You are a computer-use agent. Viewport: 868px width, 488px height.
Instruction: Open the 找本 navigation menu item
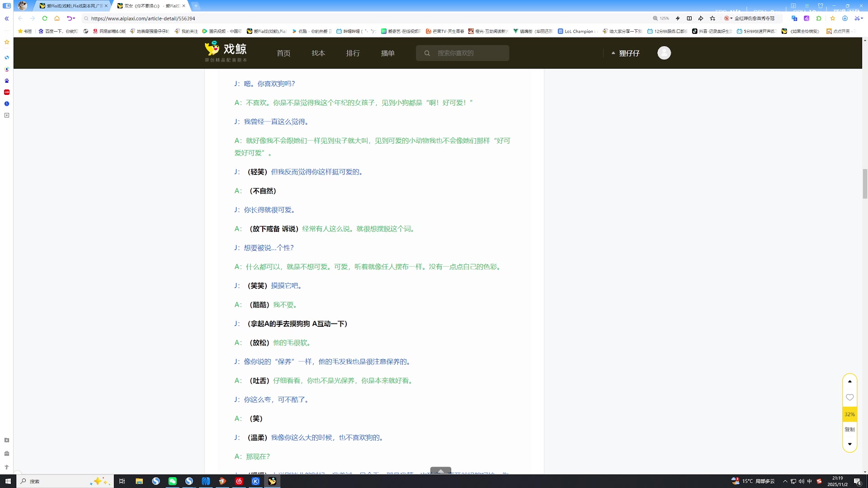(318, 53)
